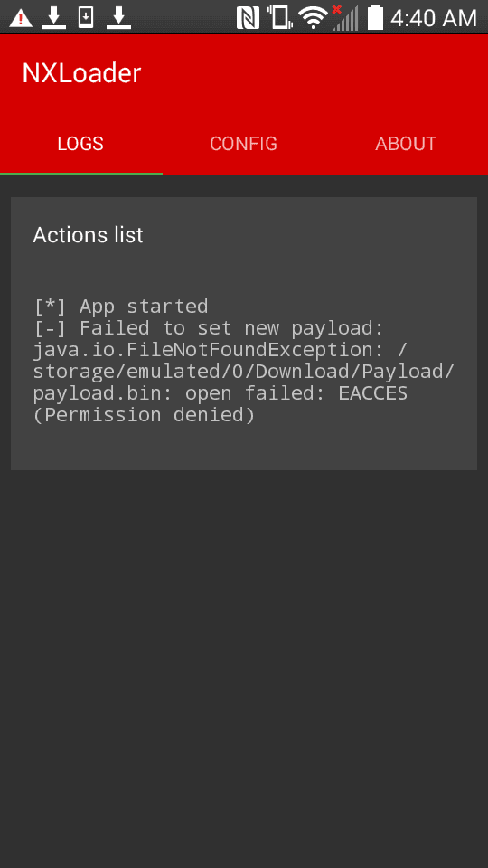
Task: Tap the "Failed to set new payload" entry
Action: pos(209,328)
